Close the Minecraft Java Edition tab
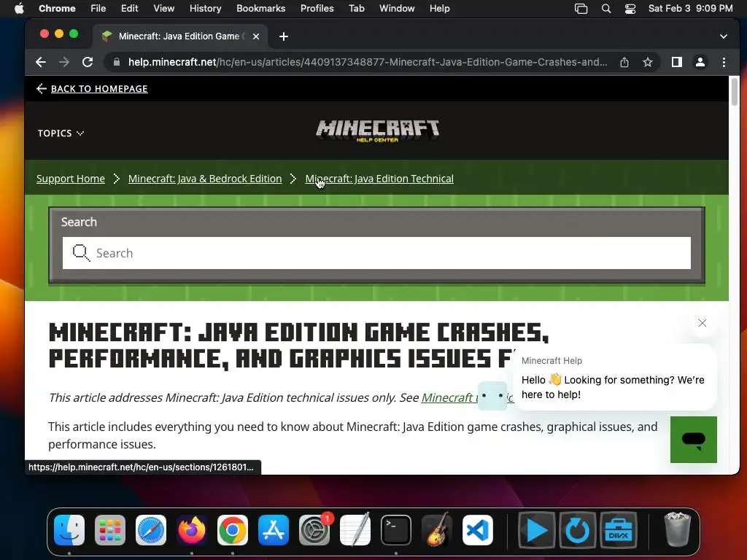The image size is (747, 560). (x=256, y=36)
